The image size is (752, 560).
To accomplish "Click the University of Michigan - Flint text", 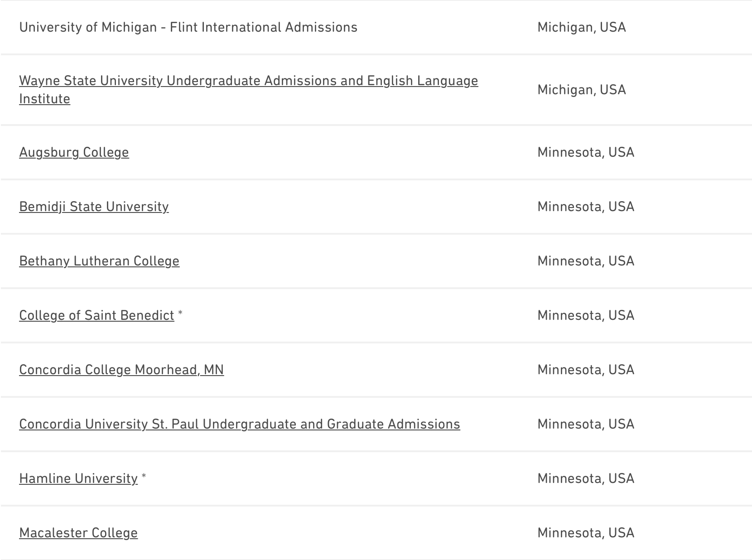I will 188,28.
